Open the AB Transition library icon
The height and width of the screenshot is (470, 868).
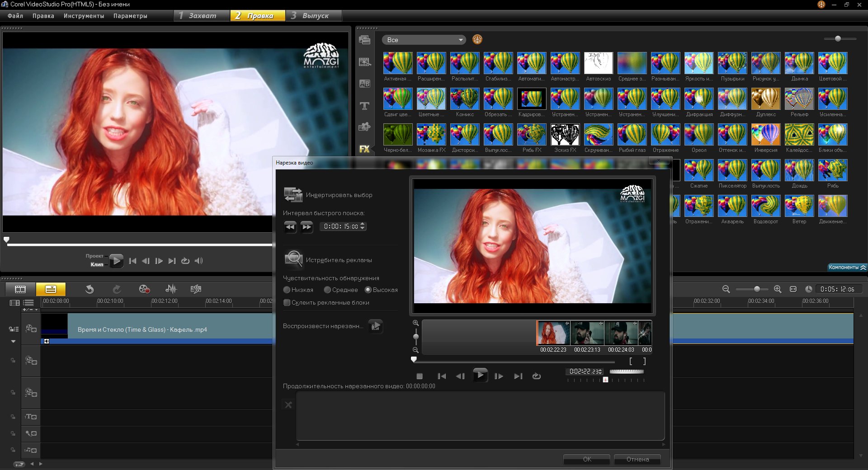coord(364,84)
